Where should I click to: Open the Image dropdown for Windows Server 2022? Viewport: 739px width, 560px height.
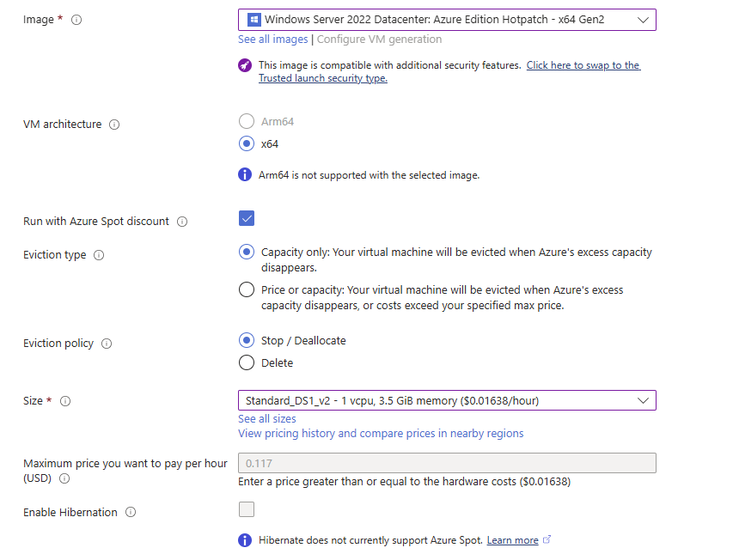pyautogui.click(x=447, y=20)
